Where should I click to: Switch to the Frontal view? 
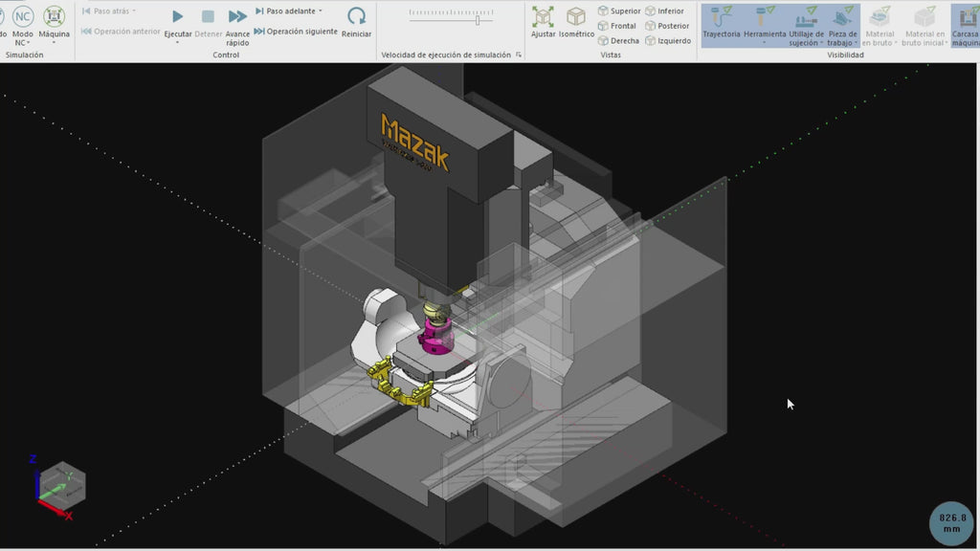pos(619,26)
